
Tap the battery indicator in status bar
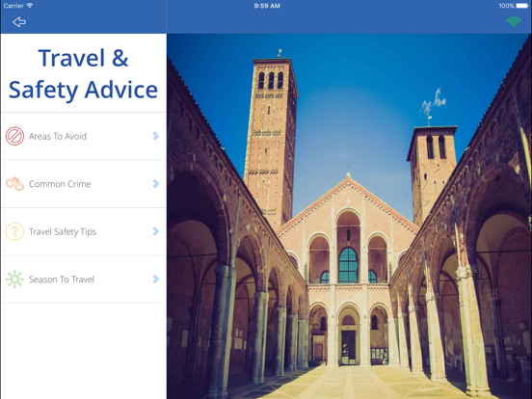click(x=522, y=6)
